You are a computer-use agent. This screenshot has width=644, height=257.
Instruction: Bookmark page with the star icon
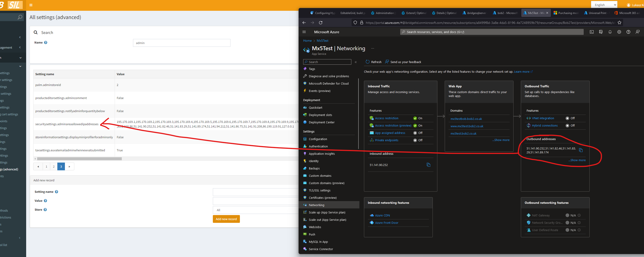pos(619,23)
